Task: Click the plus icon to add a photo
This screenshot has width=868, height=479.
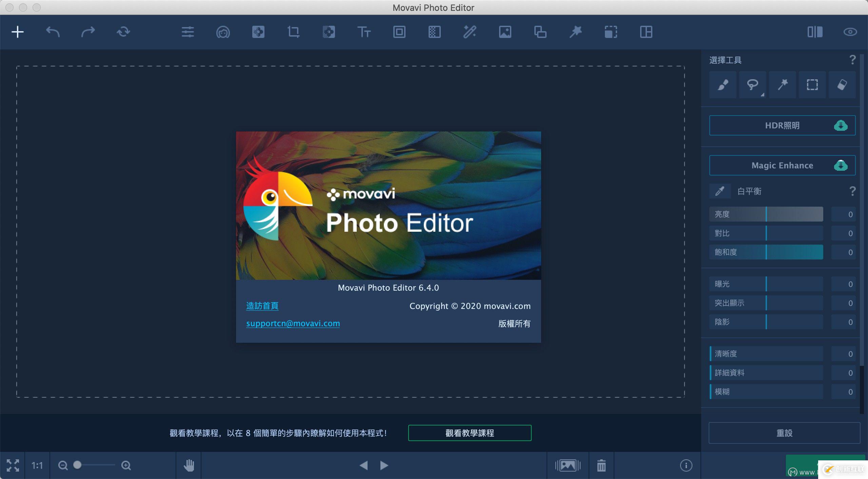Action: [x=18, y=32]
